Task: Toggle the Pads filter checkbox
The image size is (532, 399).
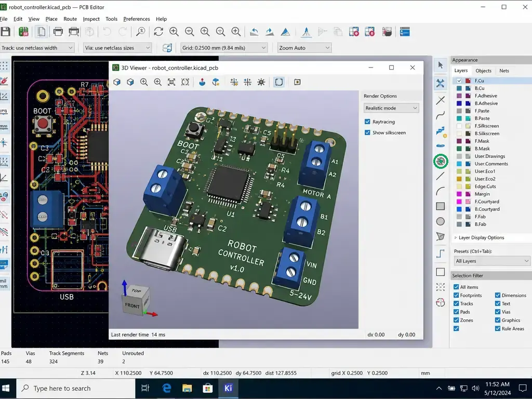Action: click(x=456, y=312)
